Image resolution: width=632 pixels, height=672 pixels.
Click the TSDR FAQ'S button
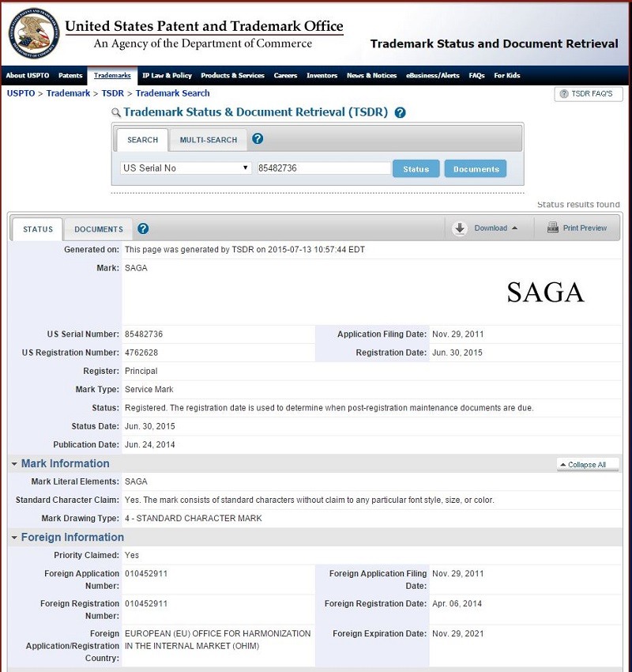pyautogui.click(x=589, y=94)
